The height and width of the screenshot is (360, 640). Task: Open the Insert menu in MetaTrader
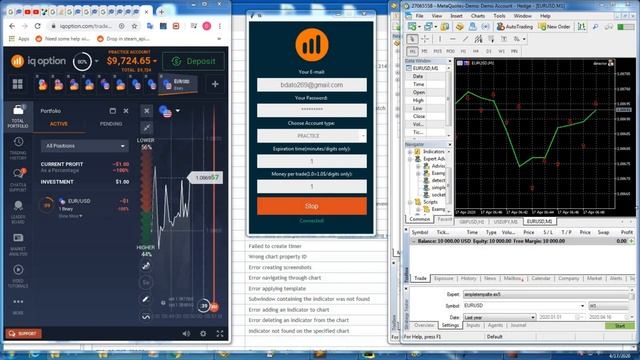coord(456,16)
